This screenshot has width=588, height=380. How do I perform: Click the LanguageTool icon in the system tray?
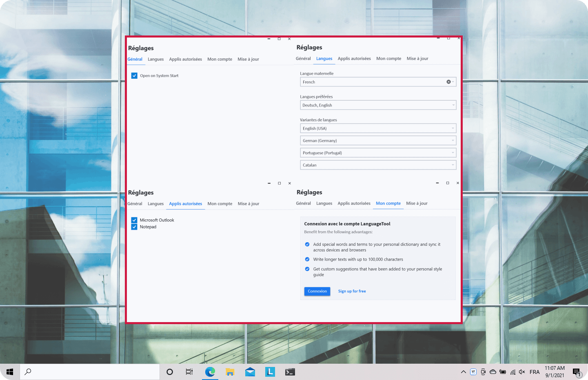pos(473,372)
